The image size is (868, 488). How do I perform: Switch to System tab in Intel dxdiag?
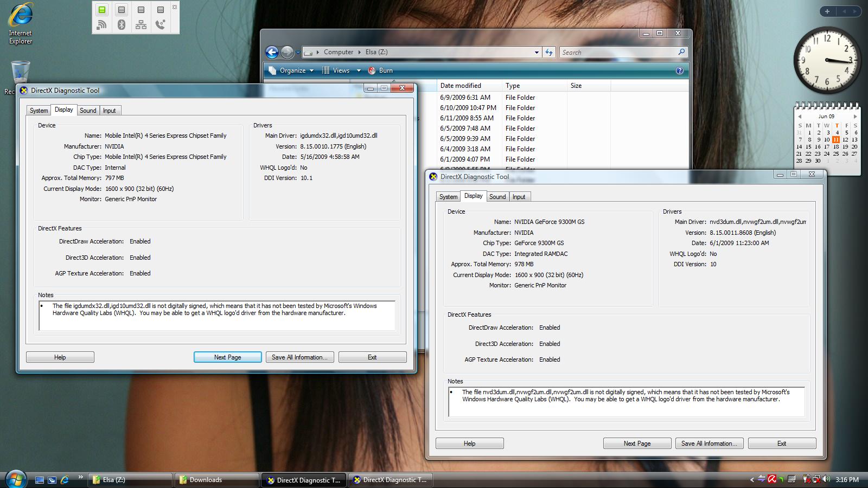[39, 111]
